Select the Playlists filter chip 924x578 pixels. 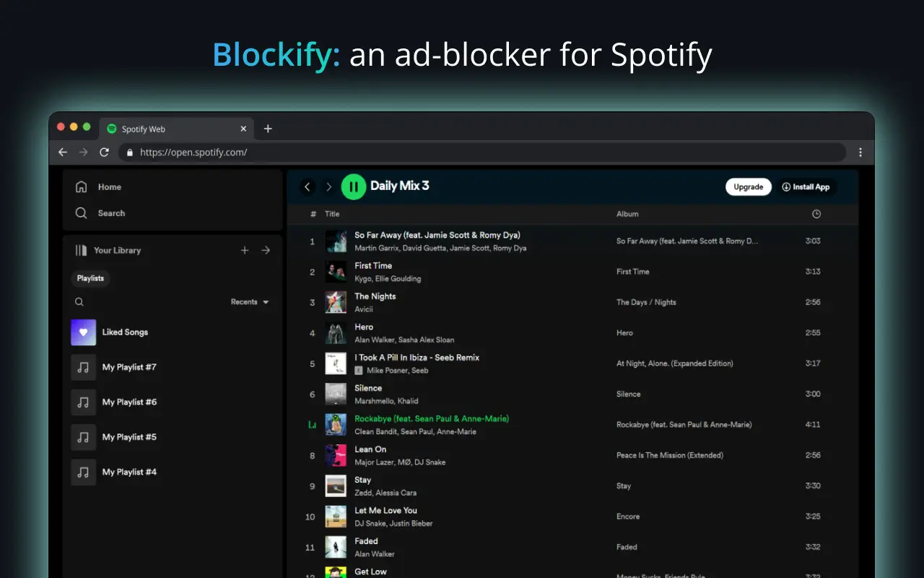[x=90, y=278]
